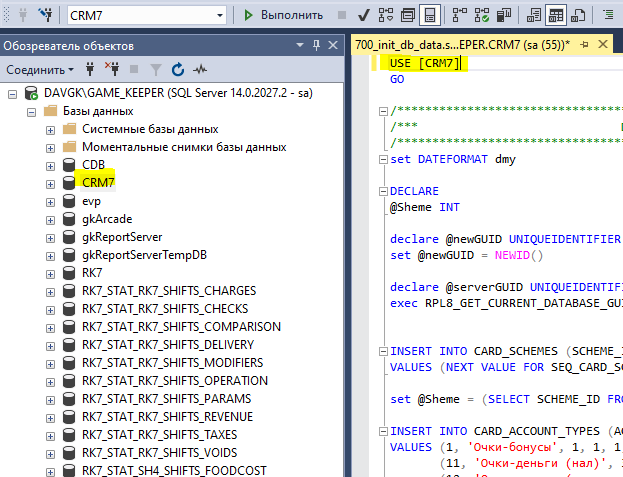
Task: Expand Системные базы данных folder
Action: pyautogui.click(x=50, y=130)
